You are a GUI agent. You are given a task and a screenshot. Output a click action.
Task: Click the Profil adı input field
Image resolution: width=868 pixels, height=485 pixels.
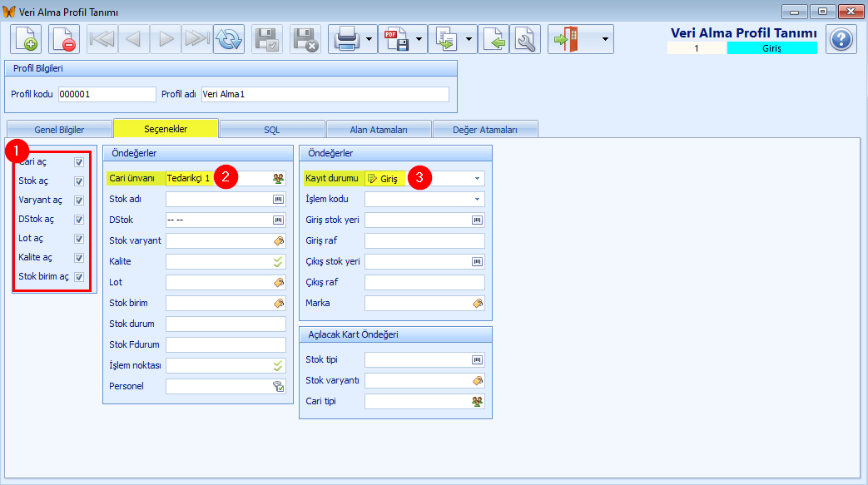325,94
